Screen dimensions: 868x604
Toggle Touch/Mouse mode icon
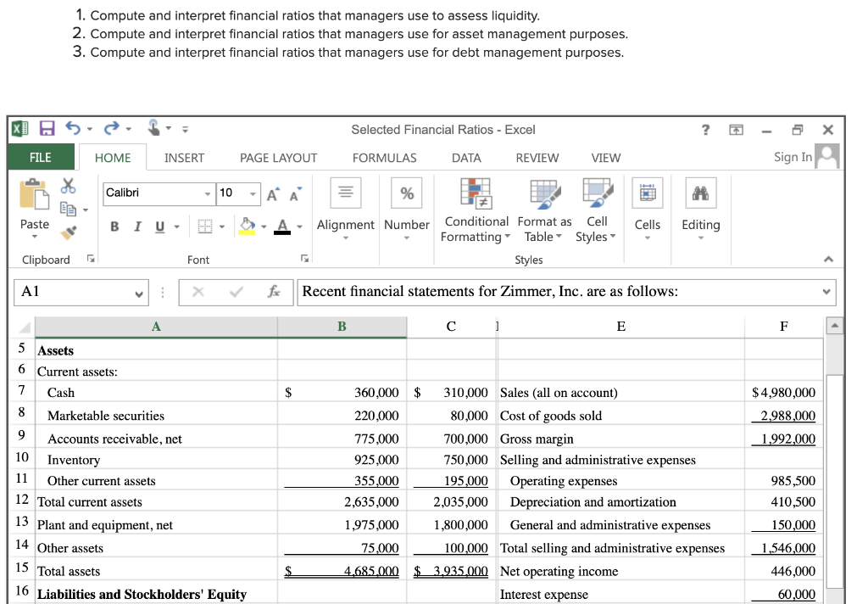(154, 128)
